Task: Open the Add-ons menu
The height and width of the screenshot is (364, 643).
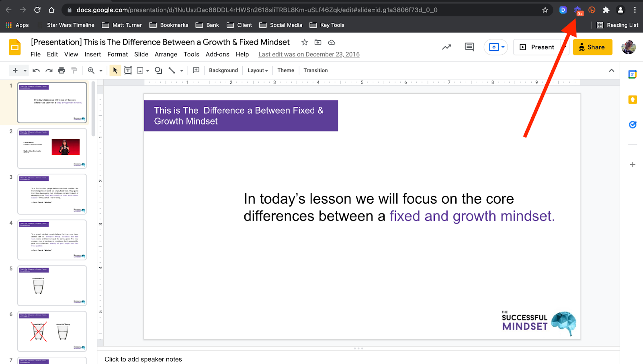Action: [x=217, y=54]
